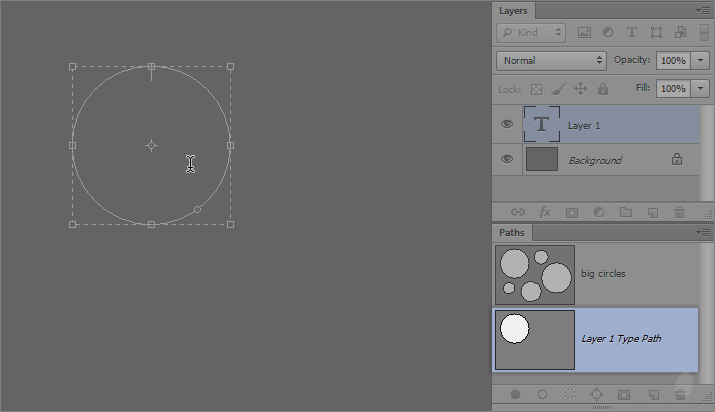Open the Normal blend mode dropdown
Viewport: 715px width, 412px height.
(551, 60)
